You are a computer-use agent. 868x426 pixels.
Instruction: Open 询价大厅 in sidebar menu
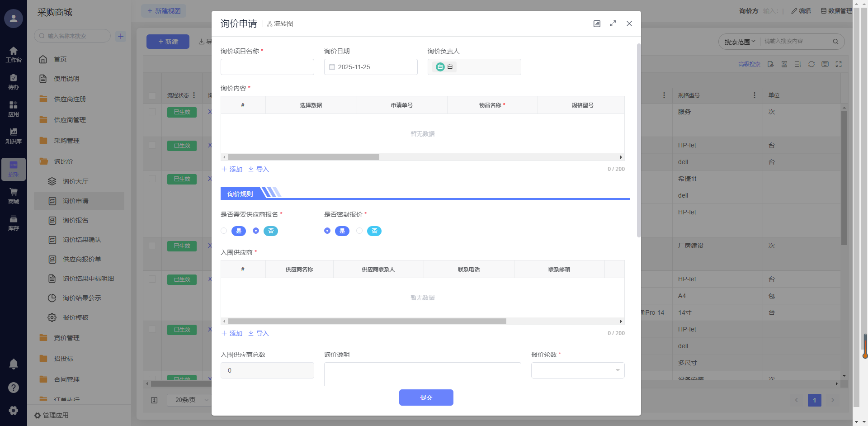click(75, 181)
